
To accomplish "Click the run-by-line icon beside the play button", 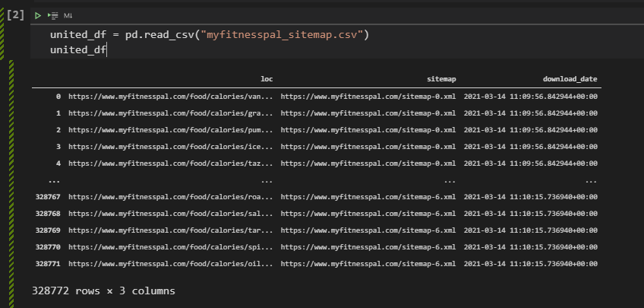I will point(52,16).
